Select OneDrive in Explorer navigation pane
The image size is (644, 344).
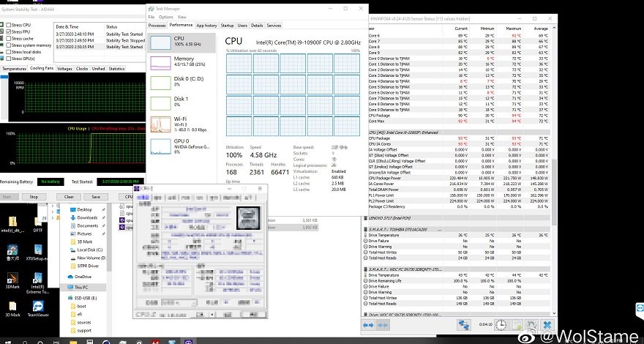click(80, 277)
